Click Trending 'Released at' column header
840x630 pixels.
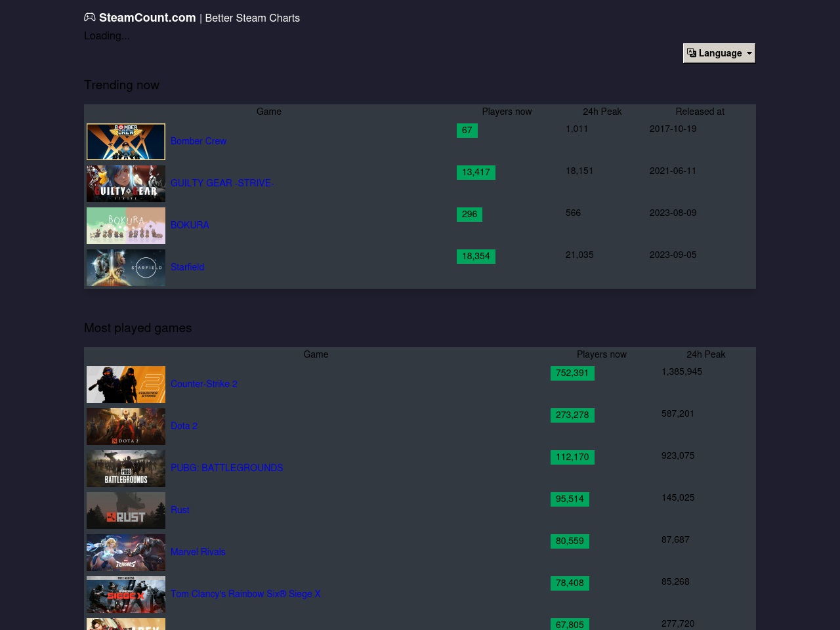click(x=700, y=112)
